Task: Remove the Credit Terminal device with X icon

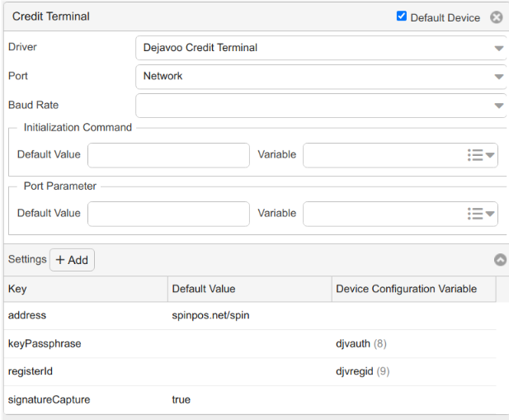Action: [497, 17]
